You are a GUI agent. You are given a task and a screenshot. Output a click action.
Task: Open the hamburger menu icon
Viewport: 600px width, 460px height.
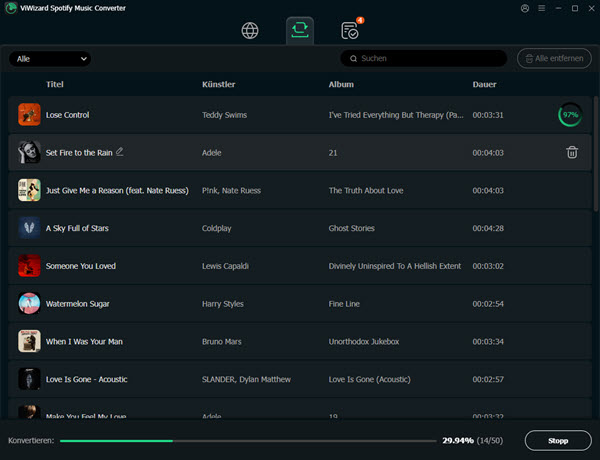541,8
